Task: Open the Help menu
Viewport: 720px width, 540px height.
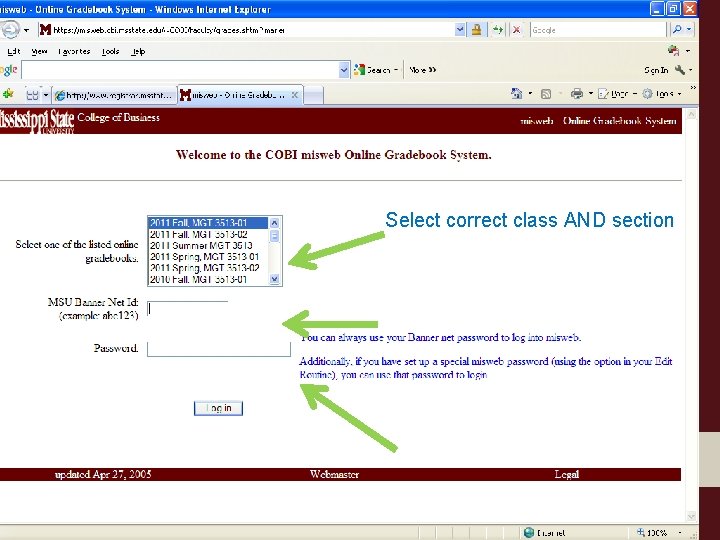Action: coord(138,51)
